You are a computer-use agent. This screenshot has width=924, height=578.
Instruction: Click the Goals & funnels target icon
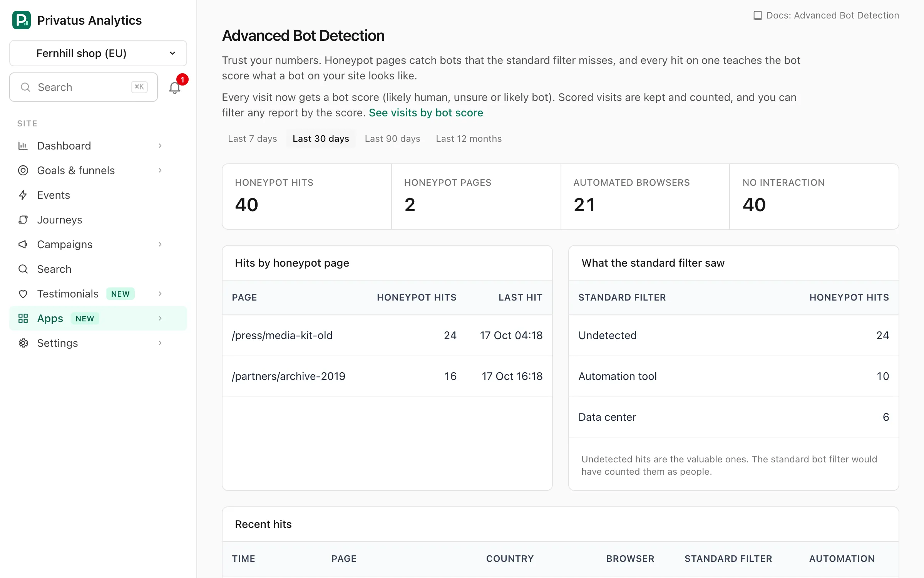coord(23,170)
